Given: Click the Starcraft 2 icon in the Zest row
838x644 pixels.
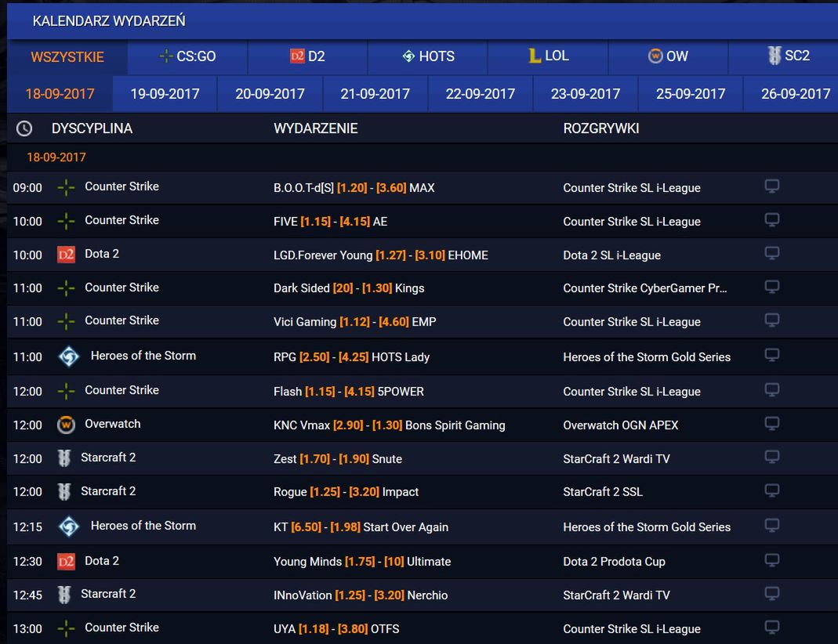Looking at the screenshot, I should pos(64,458).
